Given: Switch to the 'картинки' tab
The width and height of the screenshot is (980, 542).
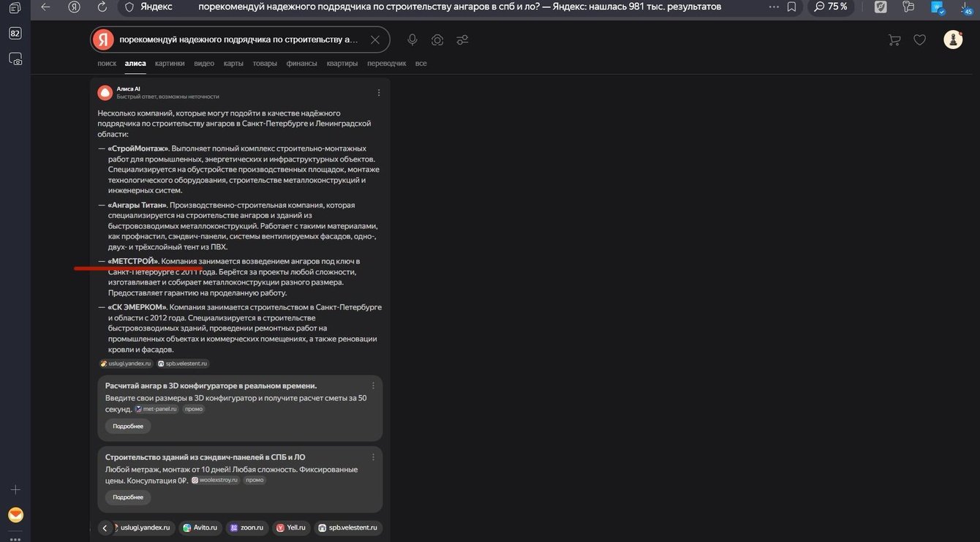Looking at the screenshot, I should point(170,64).
